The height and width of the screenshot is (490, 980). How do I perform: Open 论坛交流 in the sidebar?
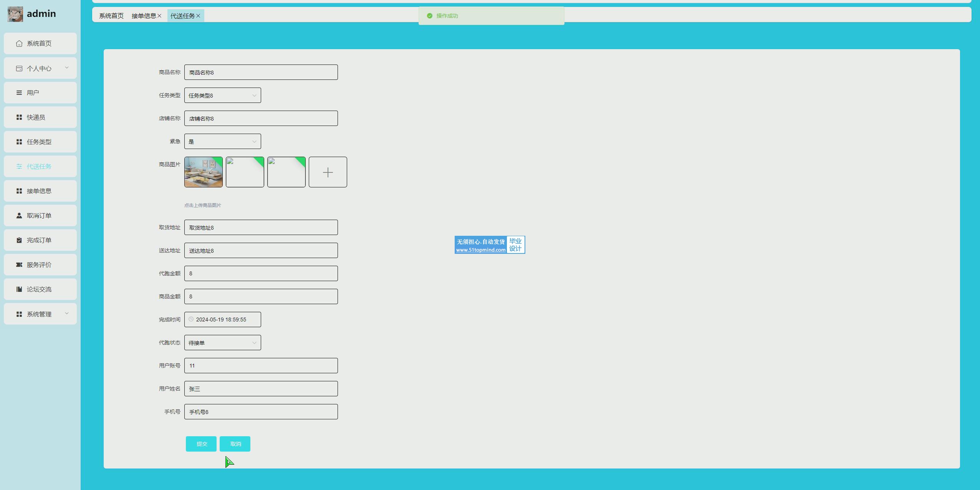40,289
